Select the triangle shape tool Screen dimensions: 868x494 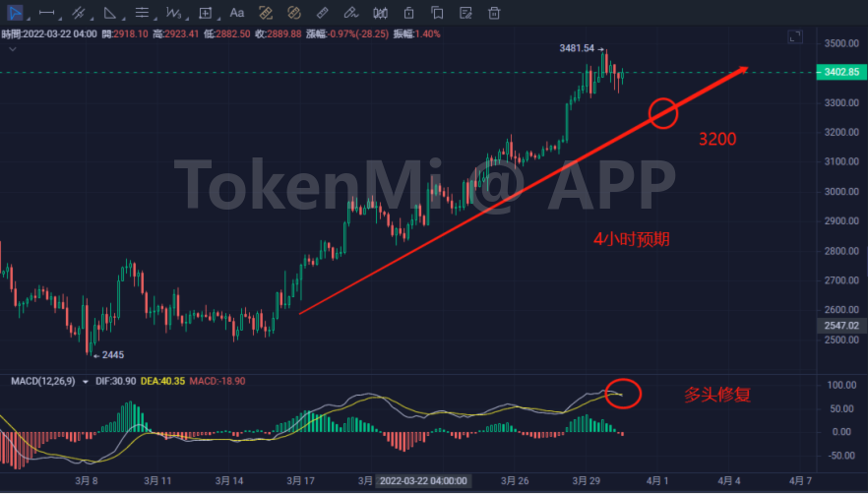(x=109, y=12)
